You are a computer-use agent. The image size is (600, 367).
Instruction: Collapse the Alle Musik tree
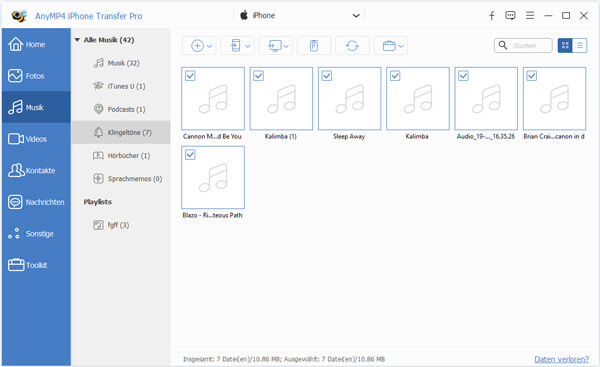click(77, 40)
